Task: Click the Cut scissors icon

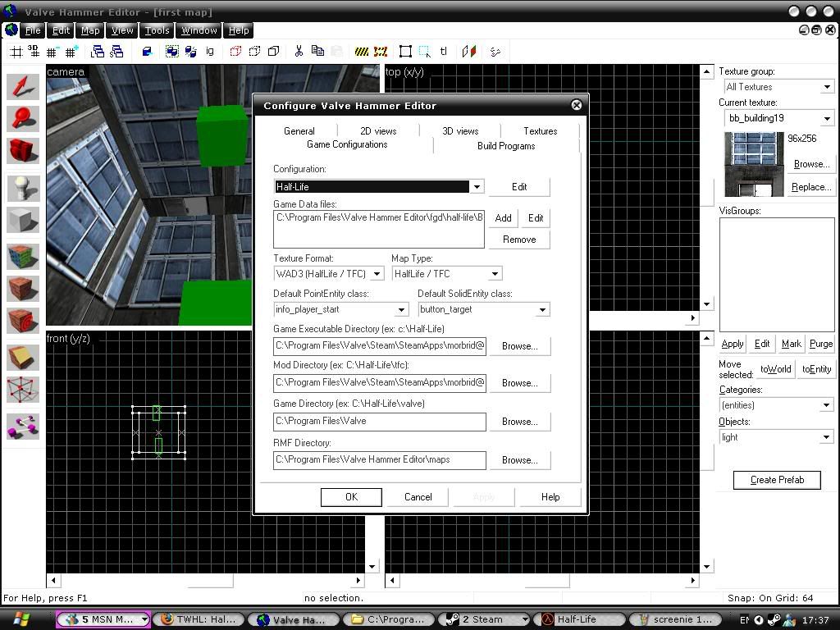Action: coord(299,52)
